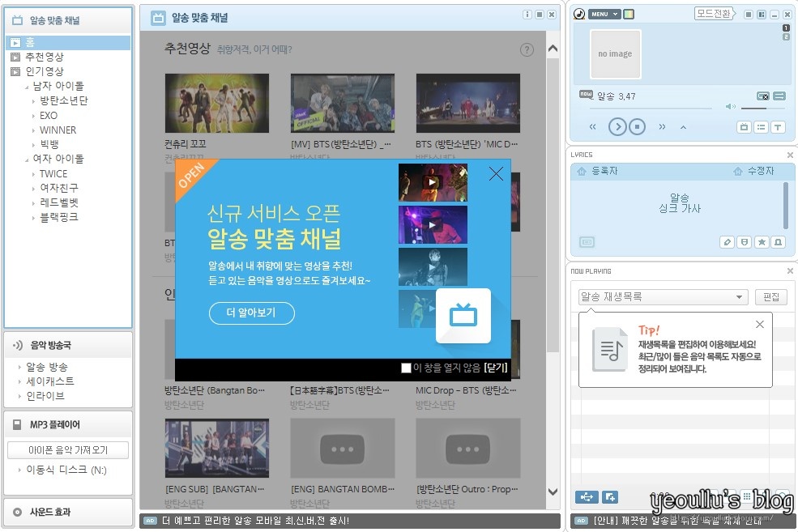Switch player to split-pane layout mode icon
This screenshot has width=798, height=532.
(762, 15)
